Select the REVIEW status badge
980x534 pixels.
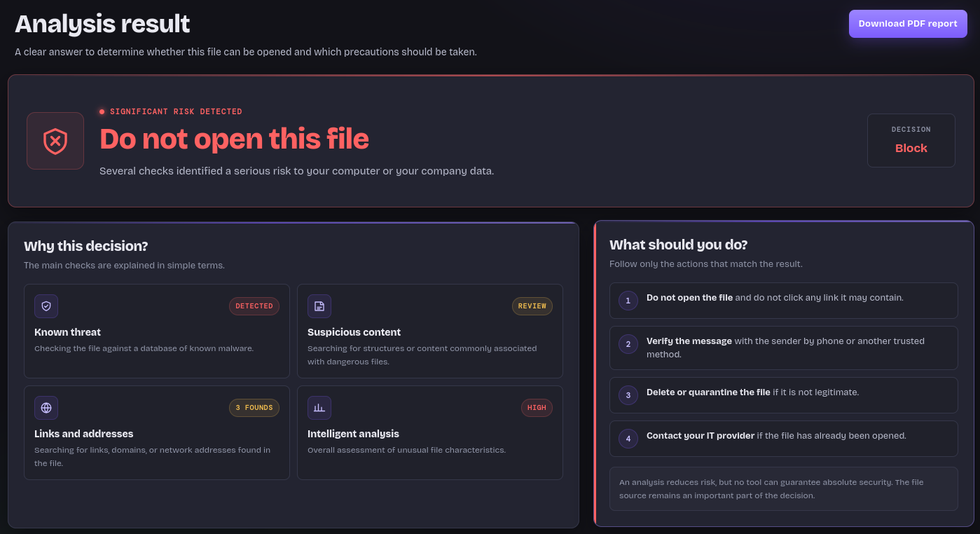pos(532,306)
